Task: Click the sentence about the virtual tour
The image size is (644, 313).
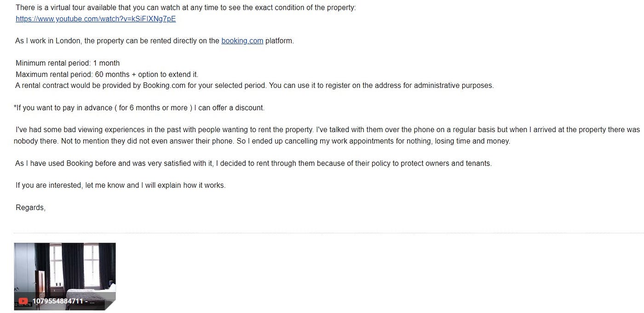Action: [186, 8]
